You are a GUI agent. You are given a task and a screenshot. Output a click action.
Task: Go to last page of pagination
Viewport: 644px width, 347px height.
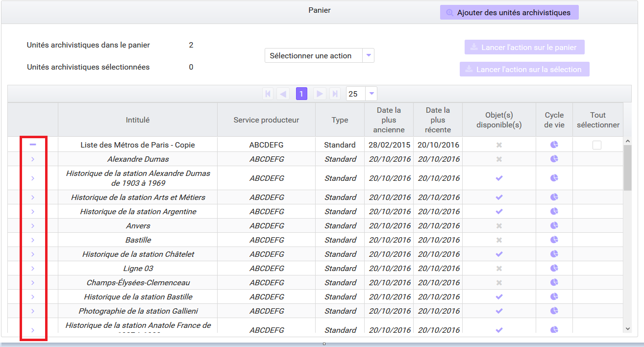pyautogui.click(x=335, y=94)
